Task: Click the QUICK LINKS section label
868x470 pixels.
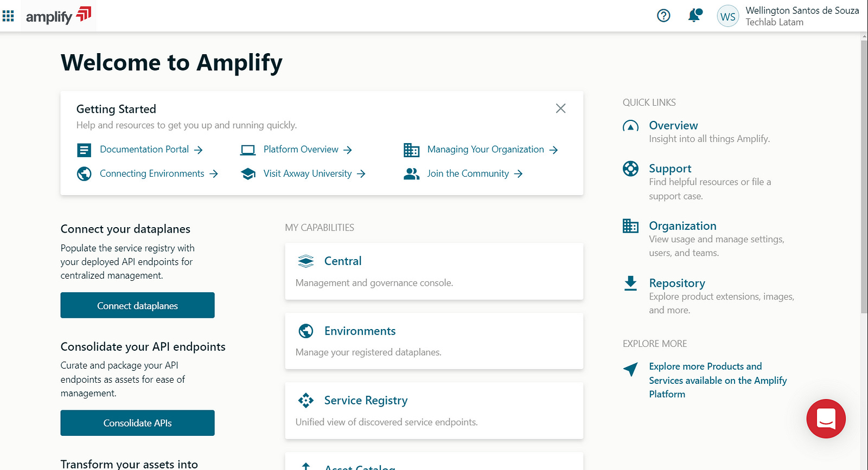Action: click(649, 102)
